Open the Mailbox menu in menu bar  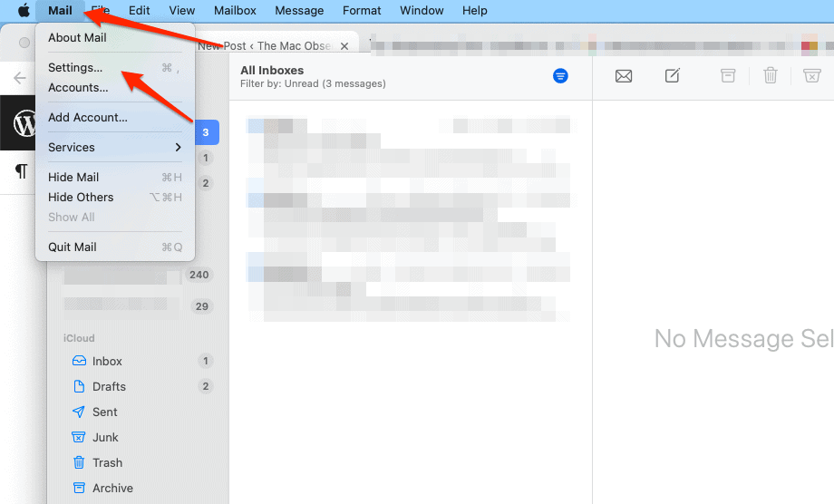(x=235, y=11)
